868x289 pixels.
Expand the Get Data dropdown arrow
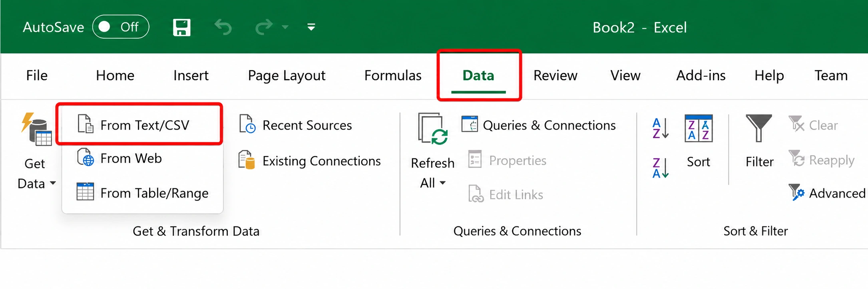pyautogui.click(x=53, y=183)
